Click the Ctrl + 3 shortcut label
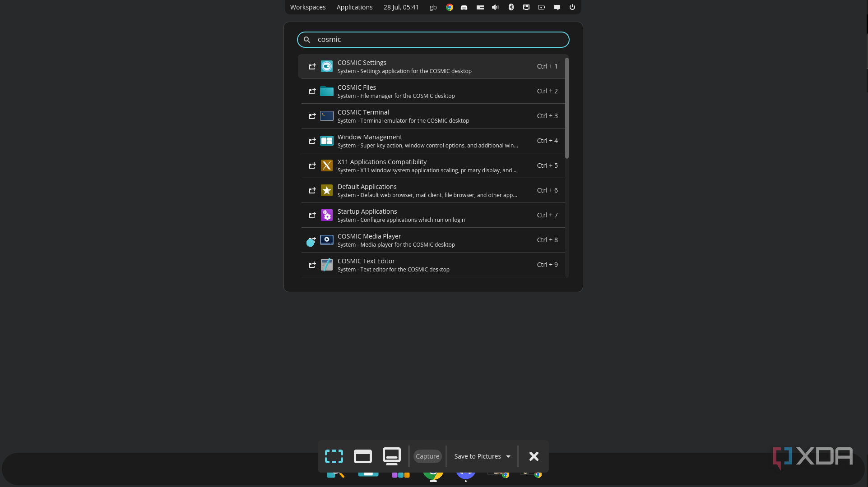 [547, 116]
